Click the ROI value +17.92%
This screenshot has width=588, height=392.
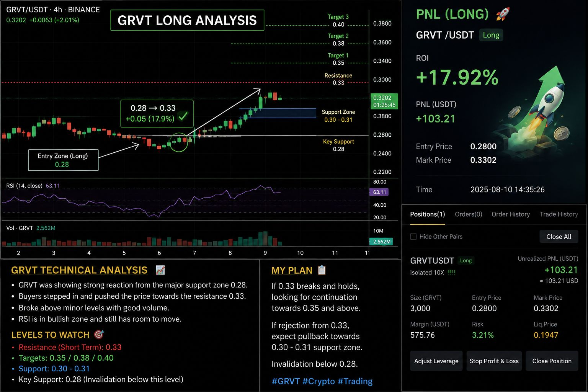tap(457, 77)
